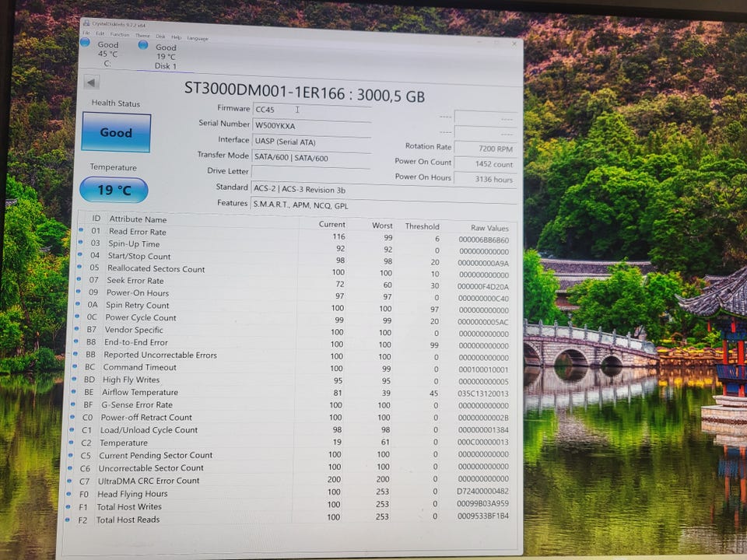The height and width of the screenshot is (560, 747).
Task: Click the previous disk arrow button
Action: pos(91,82)
